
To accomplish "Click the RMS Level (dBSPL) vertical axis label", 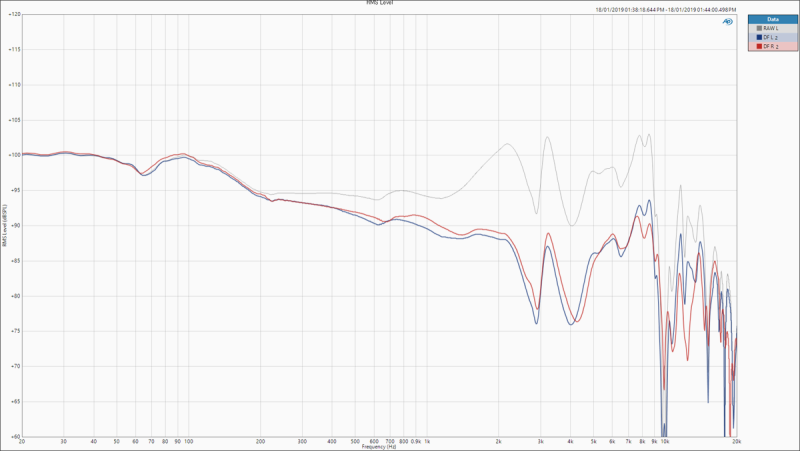I will 5,226.
